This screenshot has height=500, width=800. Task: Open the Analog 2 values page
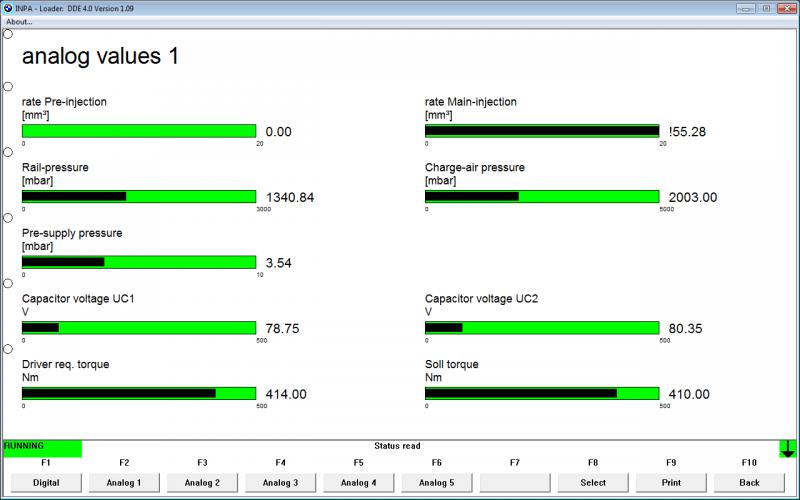pyautogui.click(x=202, y=482)
